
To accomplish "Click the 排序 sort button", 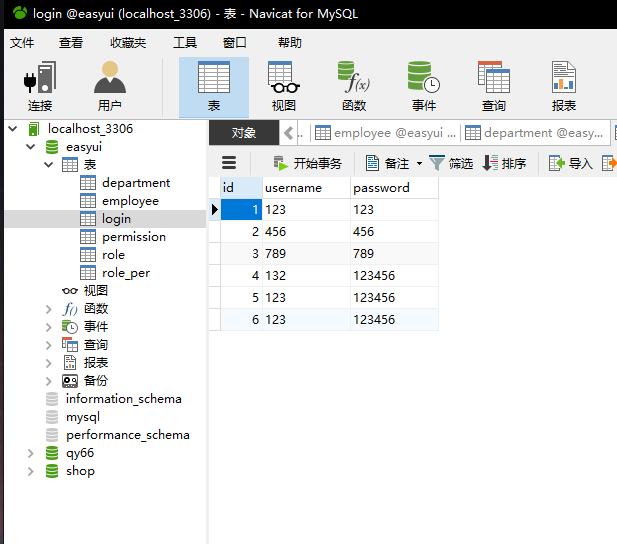I will pyautogui.click(x=504, y=163).
